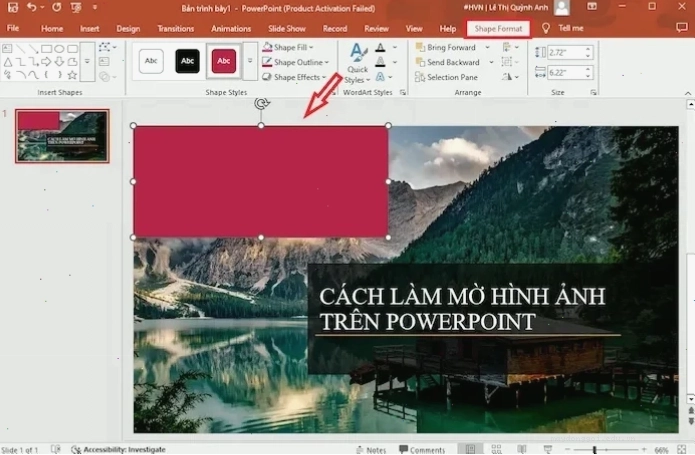Viewport: 695px width, 455px height.
Task: Open the Selection Pane
Action: [446, 77]
